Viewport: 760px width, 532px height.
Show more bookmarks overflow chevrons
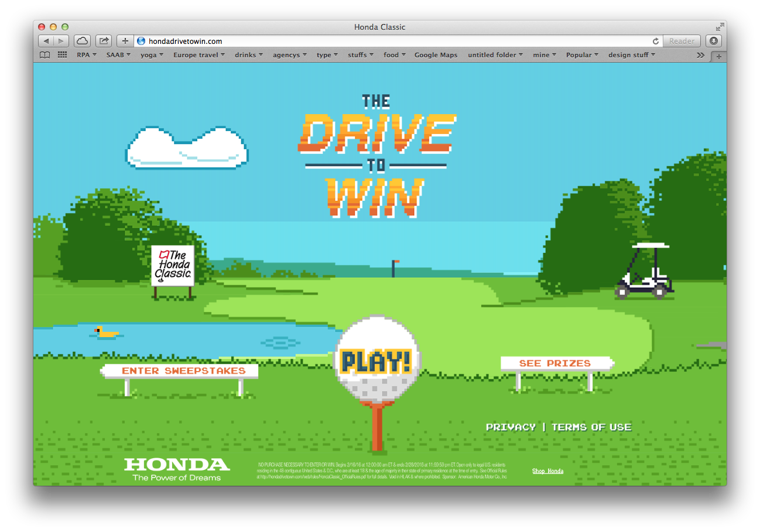coord(700,55)
